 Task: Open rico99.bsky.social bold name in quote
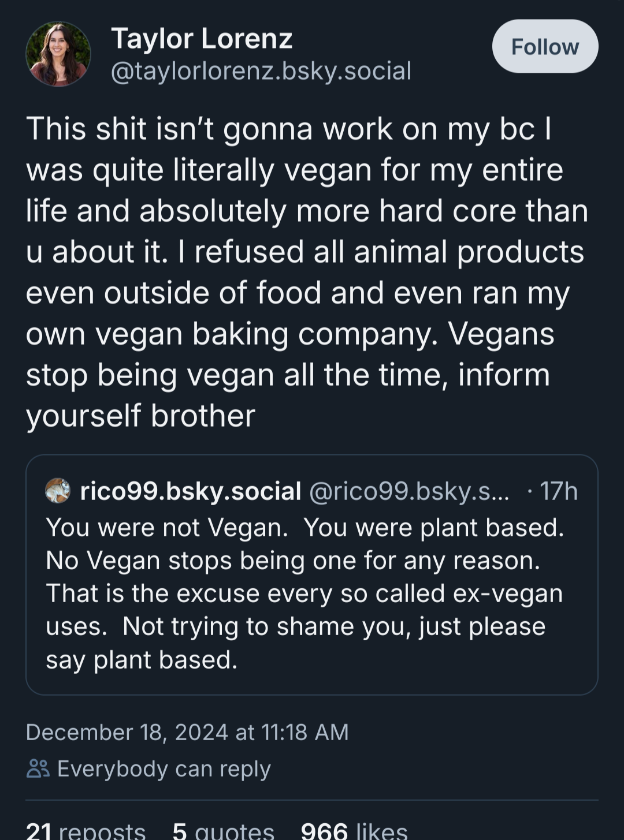pyautogui.click(x=191, y=491)
